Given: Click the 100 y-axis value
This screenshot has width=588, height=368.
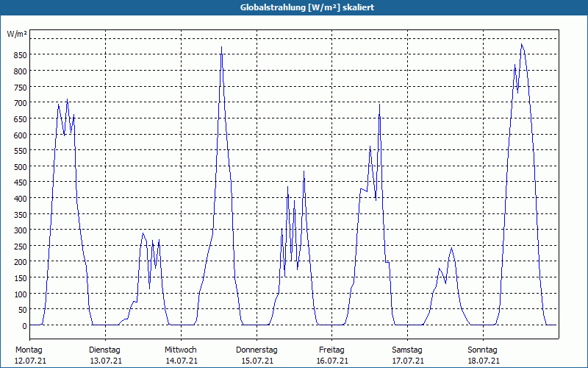Looking at the screenshot, I should 20,294.
